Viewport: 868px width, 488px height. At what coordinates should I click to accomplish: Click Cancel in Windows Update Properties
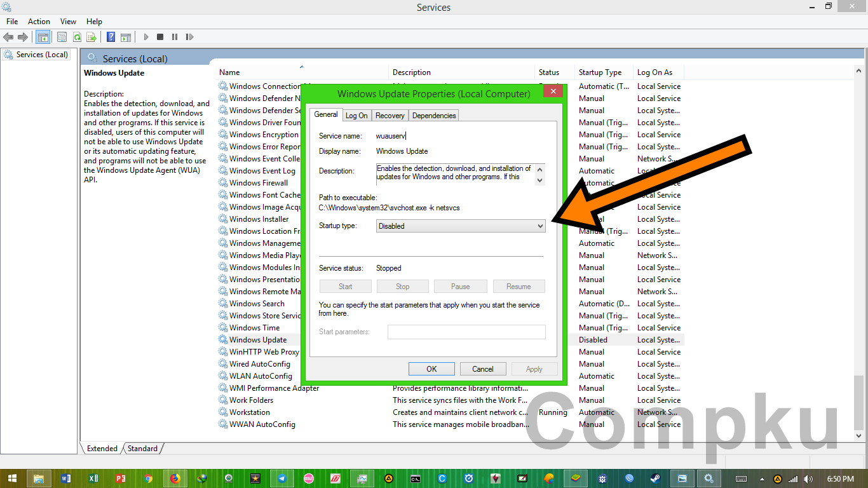[483, 369]
